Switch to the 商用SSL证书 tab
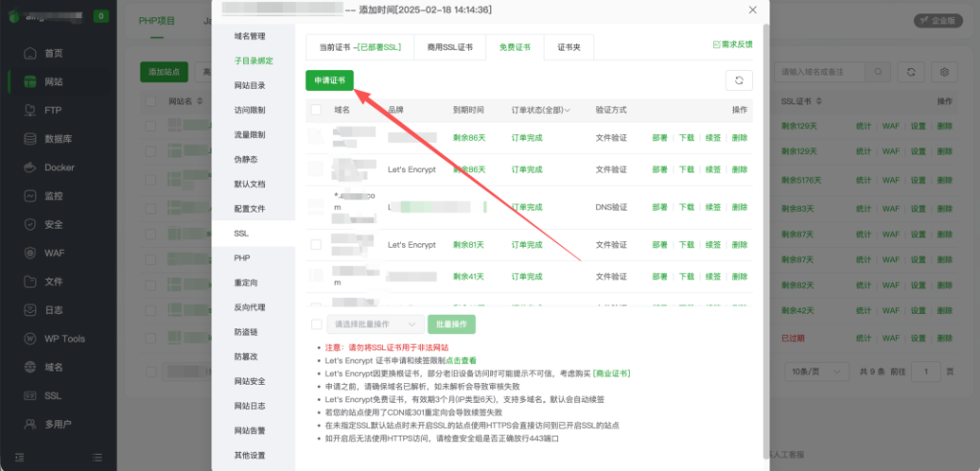Screen dimensions: 980x471 [450, 47]
